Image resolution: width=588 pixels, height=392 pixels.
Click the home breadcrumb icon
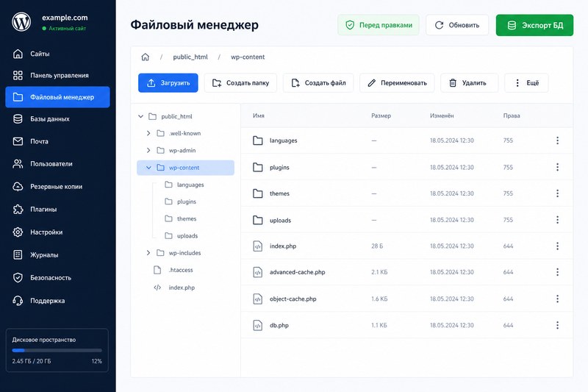pos(145,57)
